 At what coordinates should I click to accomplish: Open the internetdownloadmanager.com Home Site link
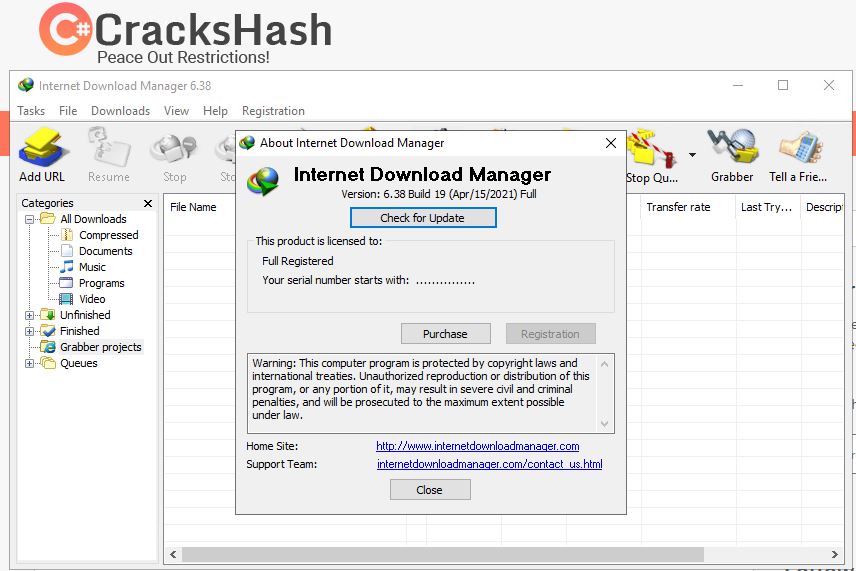[x=478, y=446]
